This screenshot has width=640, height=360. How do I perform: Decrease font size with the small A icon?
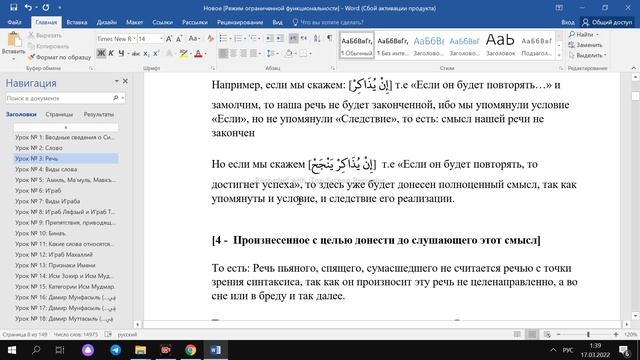point(179,38)
